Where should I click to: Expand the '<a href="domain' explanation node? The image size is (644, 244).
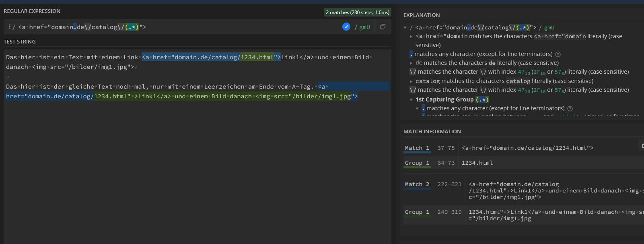(x=411, y=37)
